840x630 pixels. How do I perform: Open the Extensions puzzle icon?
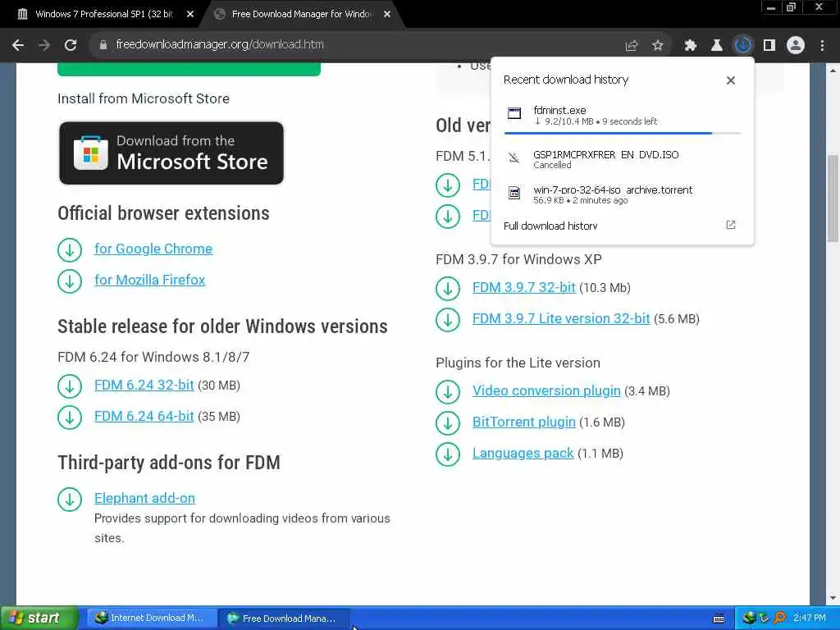(x=691, y=46)
